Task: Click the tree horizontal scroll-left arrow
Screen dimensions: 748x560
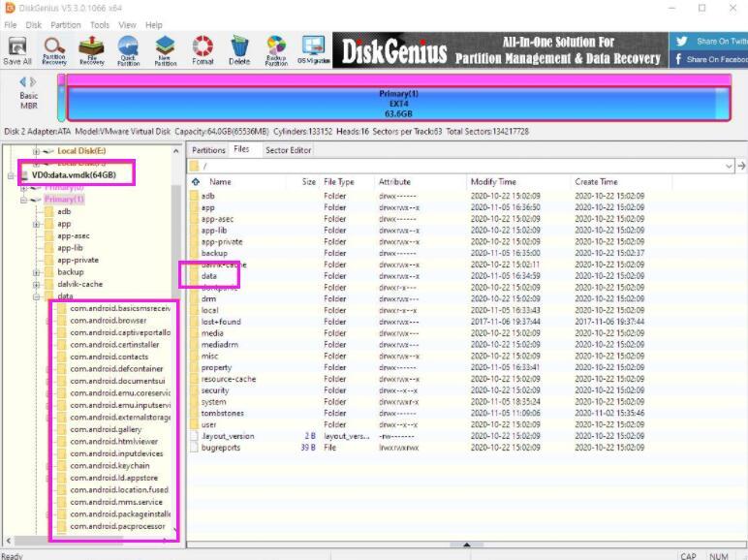Action: tap(8, 541)
